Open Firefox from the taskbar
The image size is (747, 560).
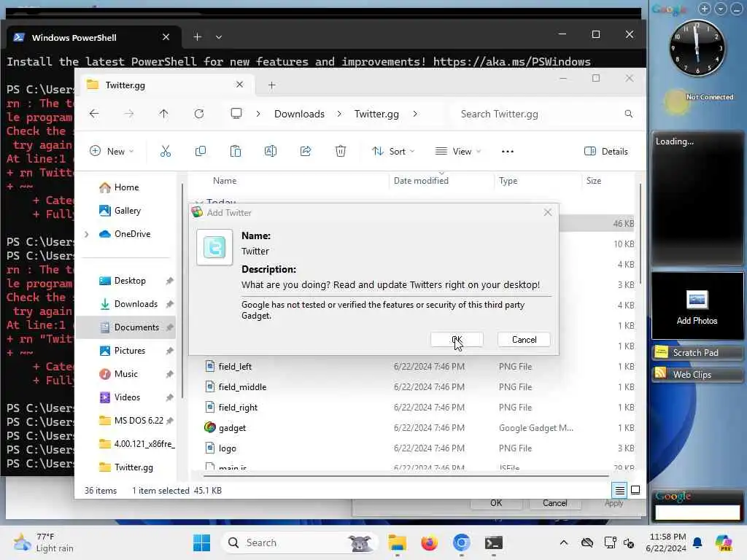coord(429,542)
